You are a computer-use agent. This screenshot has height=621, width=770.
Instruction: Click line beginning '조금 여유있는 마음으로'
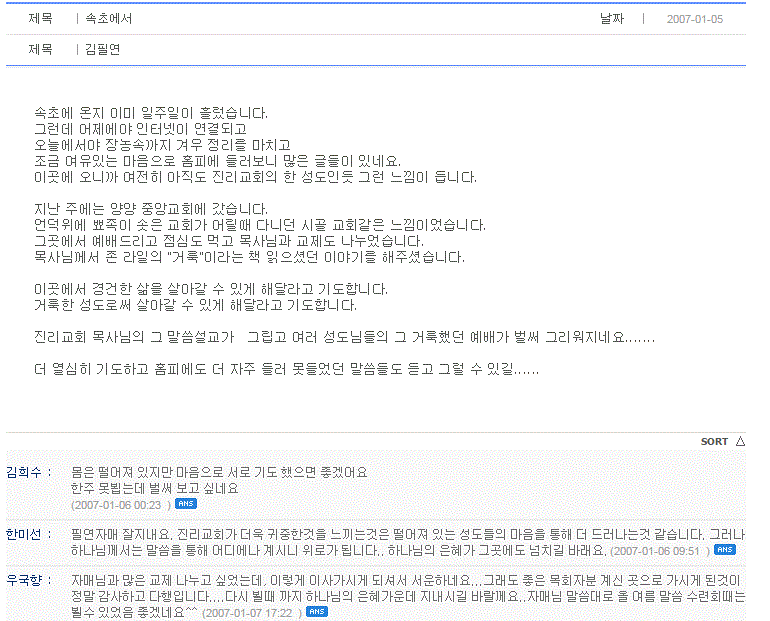[x=218, y=161]
